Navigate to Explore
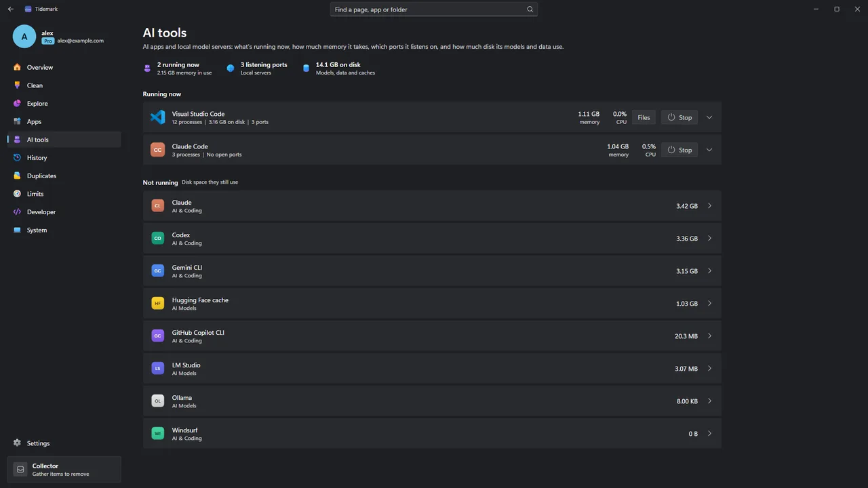 pos(64,104)
